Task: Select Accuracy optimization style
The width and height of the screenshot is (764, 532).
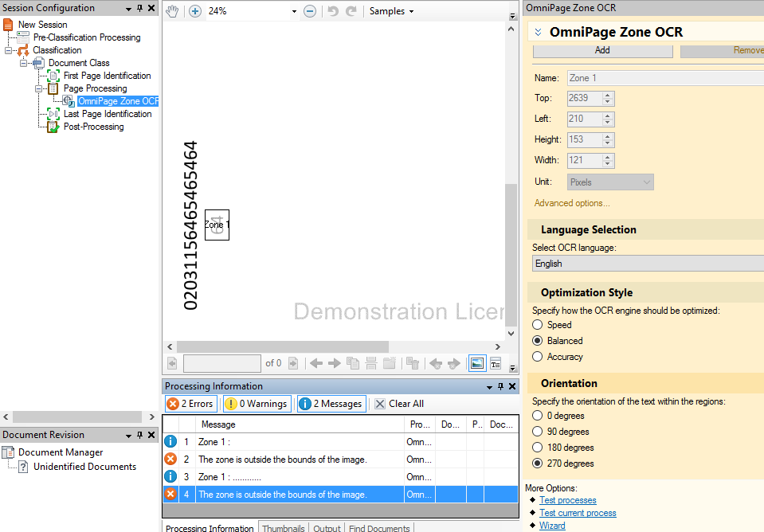Action: click(538, 357)
